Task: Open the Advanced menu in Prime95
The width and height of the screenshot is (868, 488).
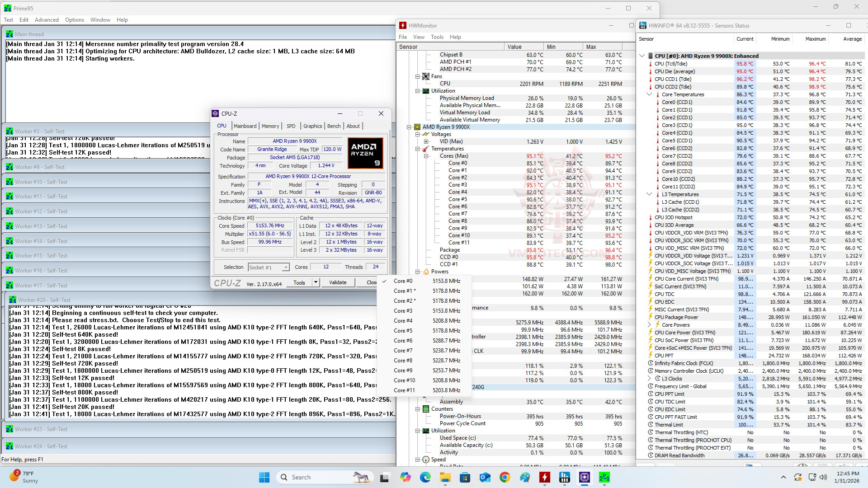Action: pyautogui.click(x=47, y=20)
